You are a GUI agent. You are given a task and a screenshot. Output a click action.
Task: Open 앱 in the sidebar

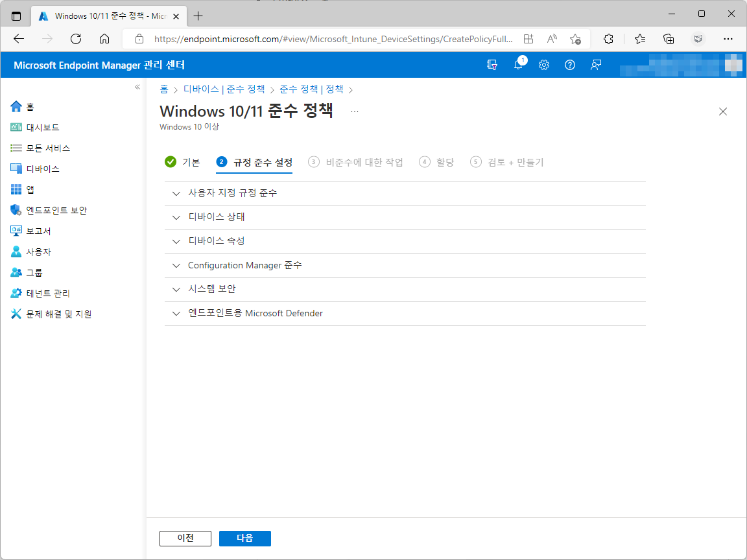pos(23,189)
